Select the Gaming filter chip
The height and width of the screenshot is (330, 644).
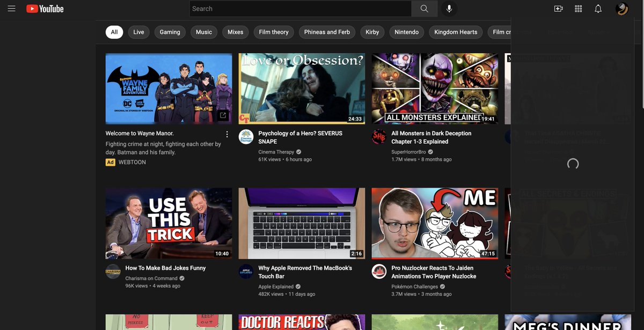[x=170, y=32]
